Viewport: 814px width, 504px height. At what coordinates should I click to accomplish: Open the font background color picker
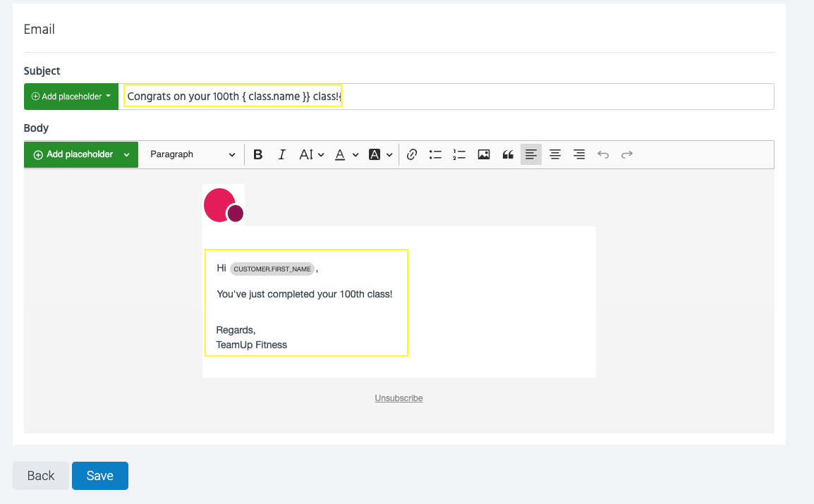click(380, 154)
